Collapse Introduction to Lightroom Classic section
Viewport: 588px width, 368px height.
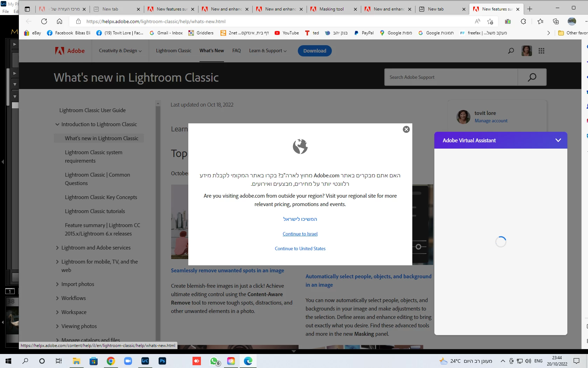coord(57,124)
